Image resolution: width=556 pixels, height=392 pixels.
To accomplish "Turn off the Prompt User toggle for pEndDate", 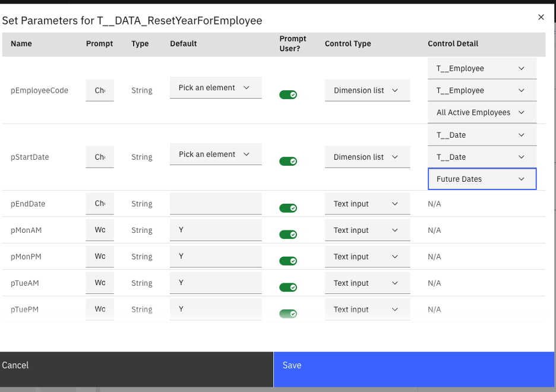I will pos(288,208).
